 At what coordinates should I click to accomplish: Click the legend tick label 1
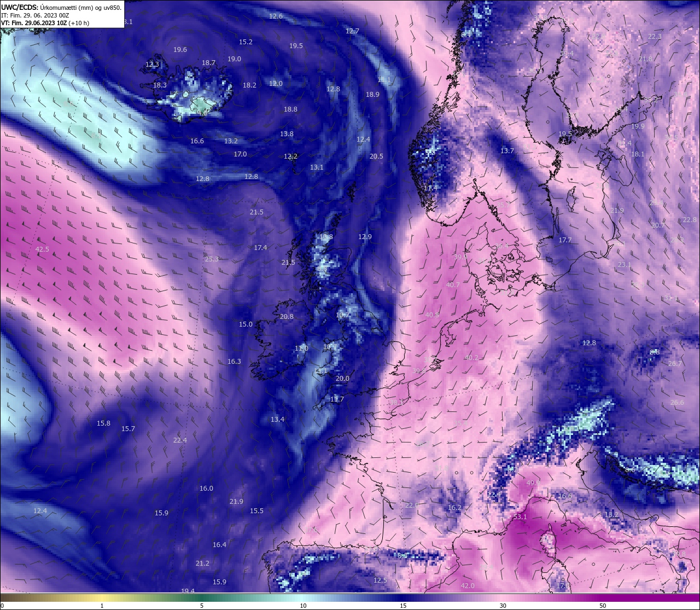(102, 606)
